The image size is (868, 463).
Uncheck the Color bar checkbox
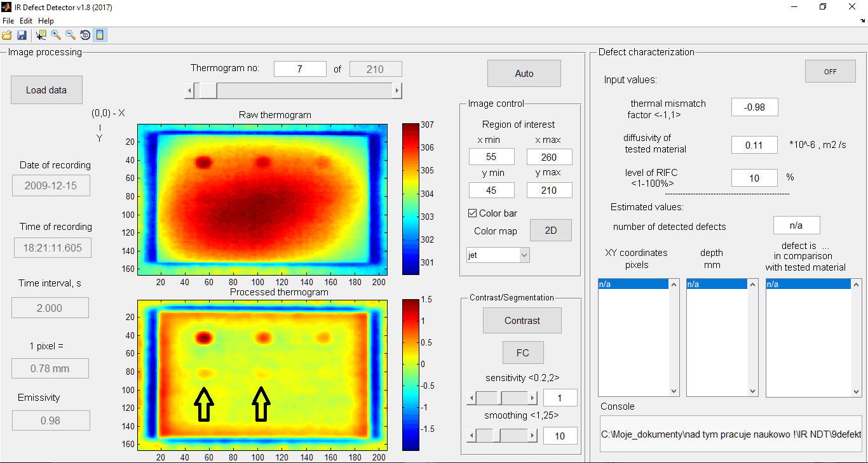click(x=472, y=213)
